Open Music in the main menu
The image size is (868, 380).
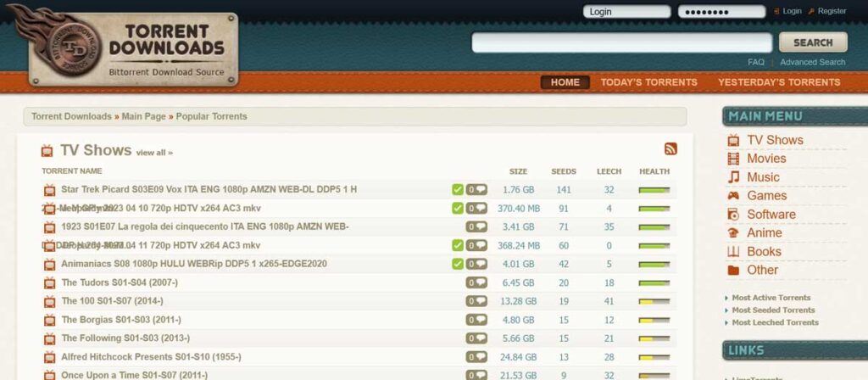763,177
